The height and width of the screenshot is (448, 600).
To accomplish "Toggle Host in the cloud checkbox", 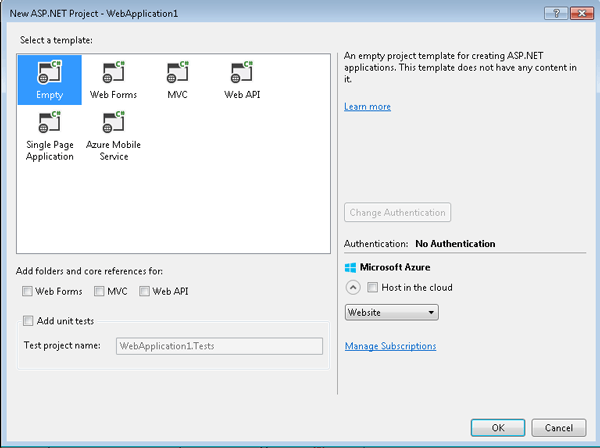I will pyautogui.click(x=372, y=287).
